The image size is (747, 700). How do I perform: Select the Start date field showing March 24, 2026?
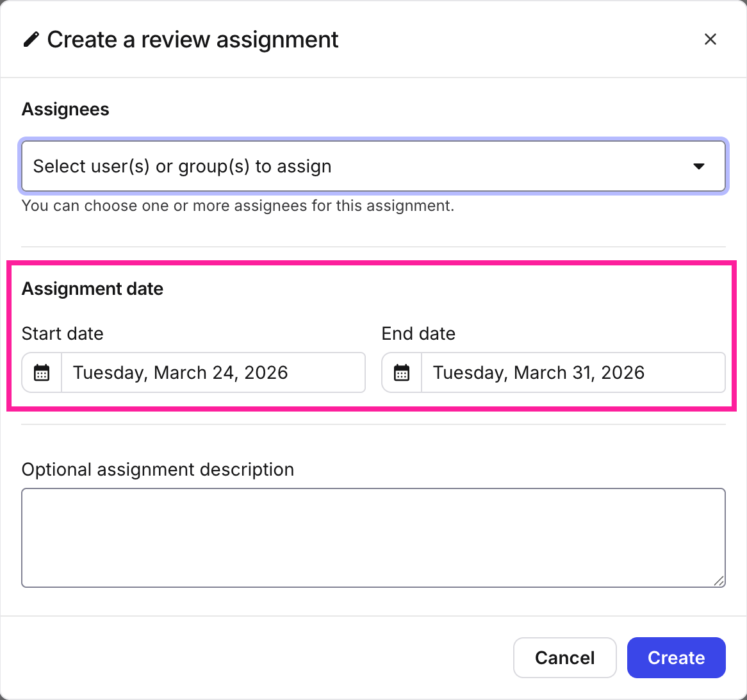pos(213,372)
